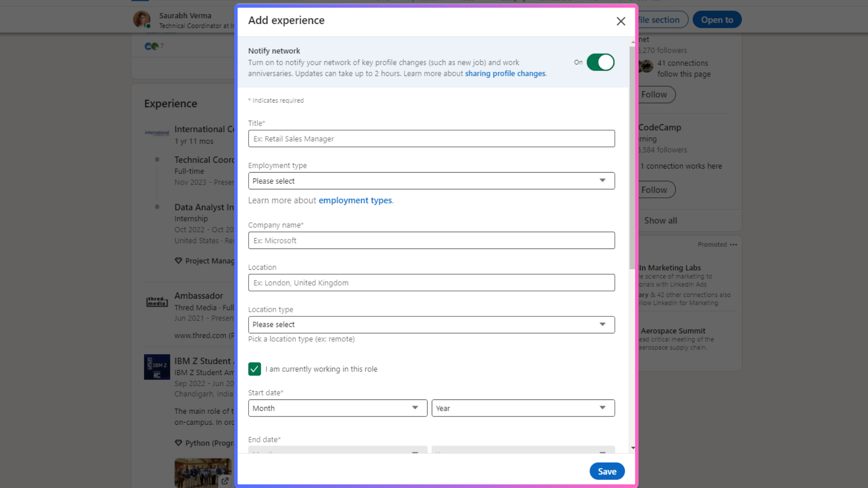868x488 pixels.
Task: Open the Start date Month dropdown
Action: (337, 408)
